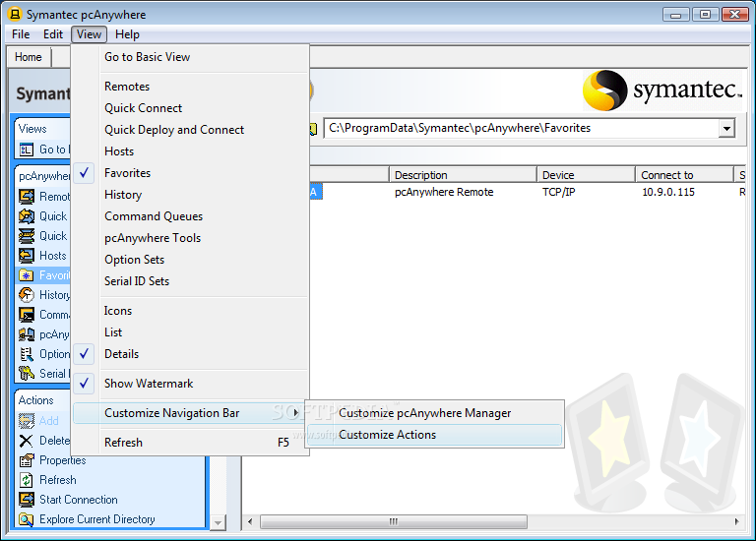Click the Start Connection icon
This screenshot has width=756, height=541.
[x=26, y=500]
